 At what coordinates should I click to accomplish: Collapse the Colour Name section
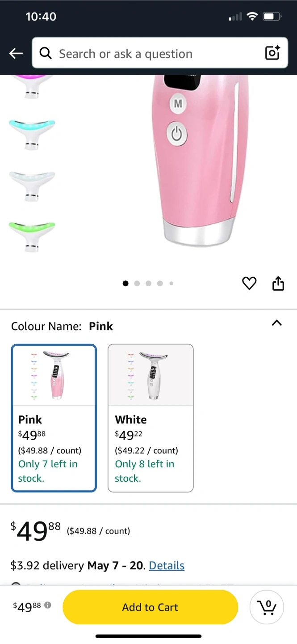pos(277,323)
